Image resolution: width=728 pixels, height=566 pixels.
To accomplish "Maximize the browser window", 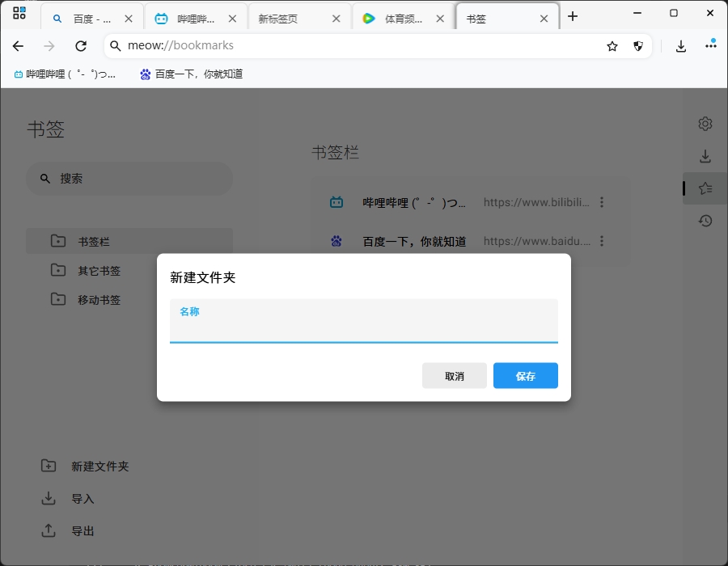I will [x=674, y=14].
